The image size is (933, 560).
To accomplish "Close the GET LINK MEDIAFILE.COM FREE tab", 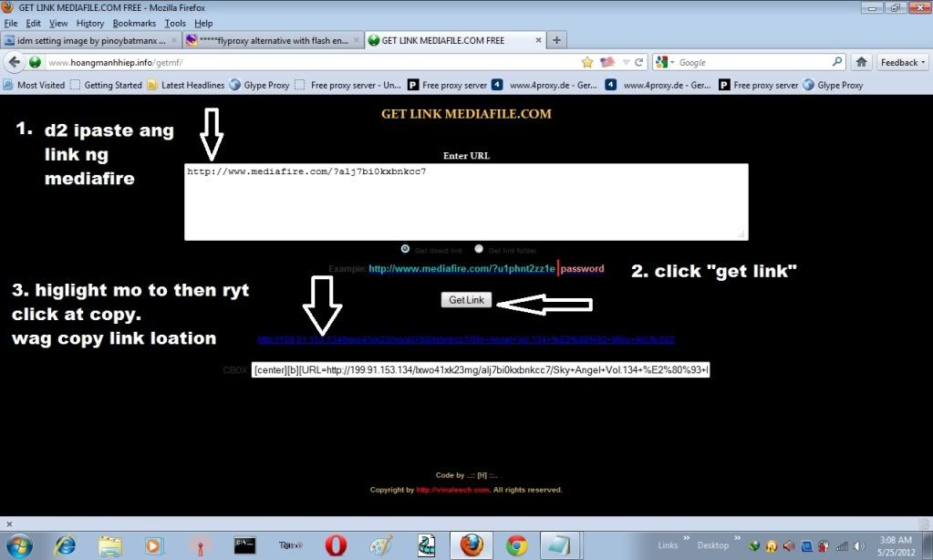I will (x=538, y=40).
